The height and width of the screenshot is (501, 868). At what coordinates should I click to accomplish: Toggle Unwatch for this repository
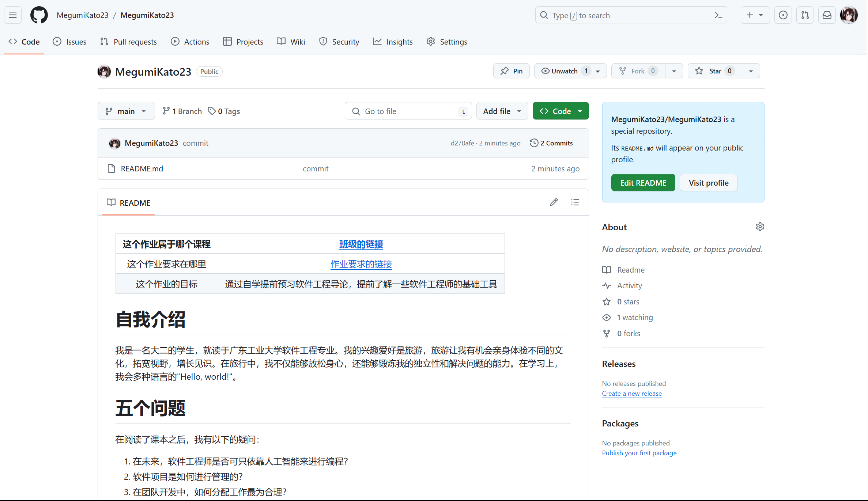click(x=564, y=71)
